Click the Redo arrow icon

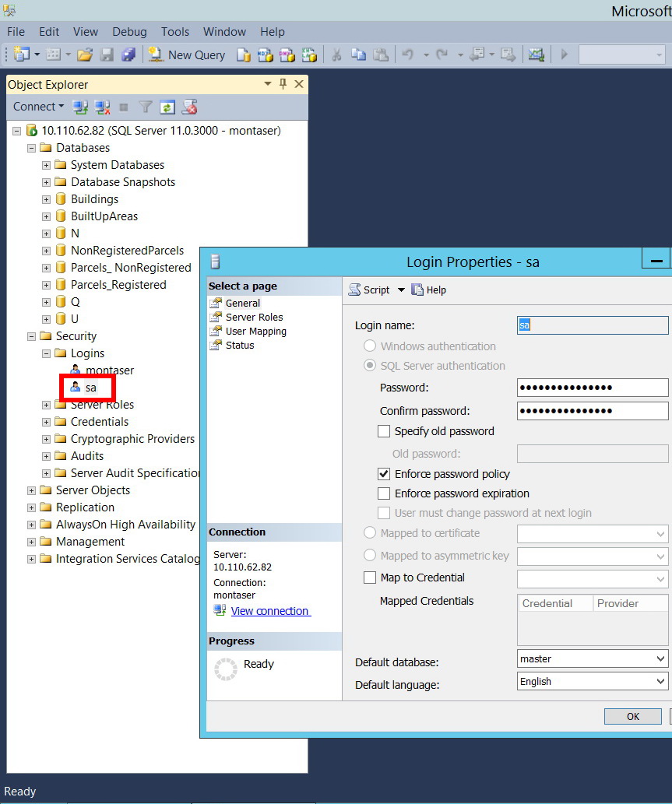click(442, 54)
